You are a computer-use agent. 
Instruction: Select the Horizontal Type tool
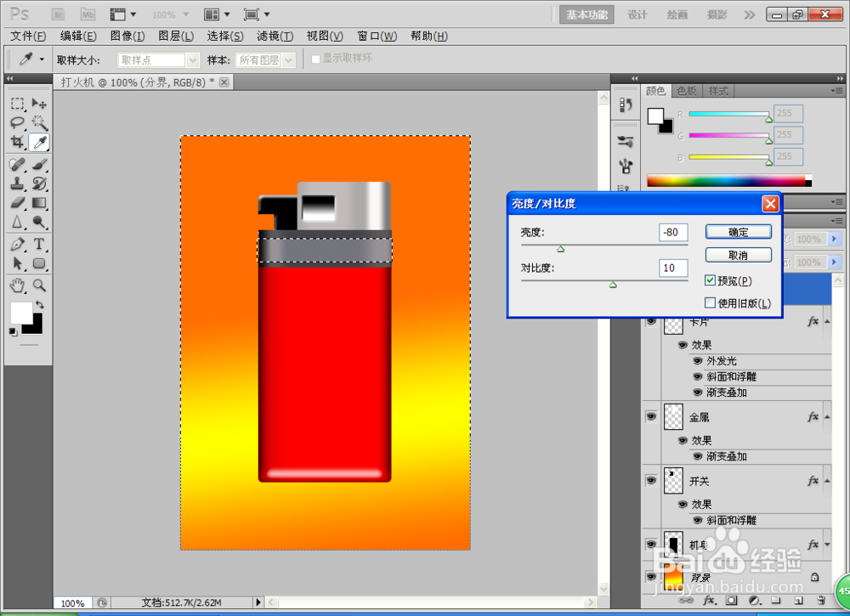(x=39, y=245)
